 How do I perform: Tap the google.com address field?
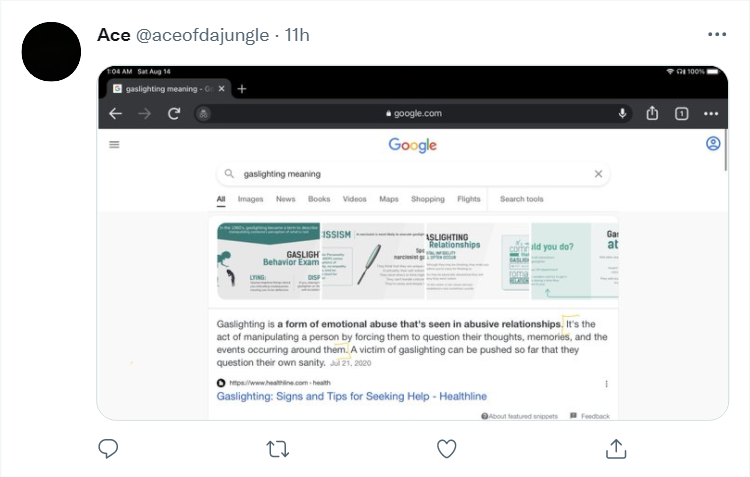tap(414, 113)
